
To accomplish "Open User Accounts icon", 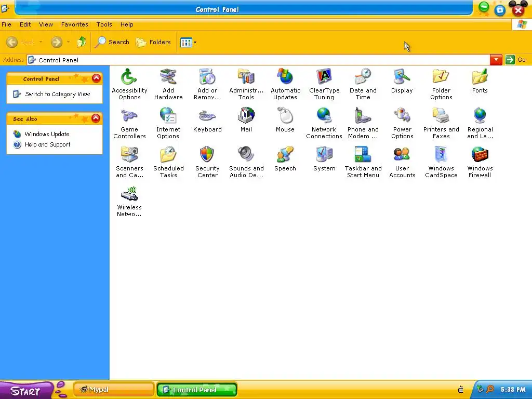I will tap(402, 162).
